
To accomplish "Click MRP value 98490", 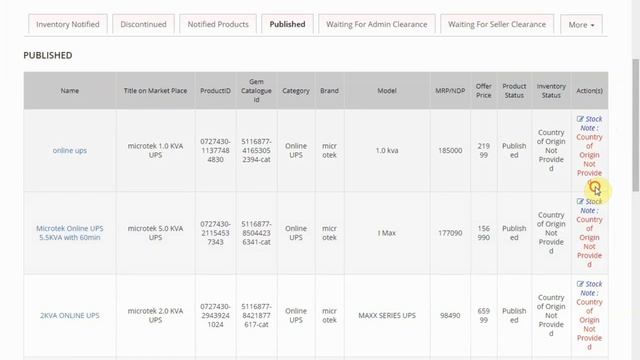I will pyautogui.click(x=450, y=316).
